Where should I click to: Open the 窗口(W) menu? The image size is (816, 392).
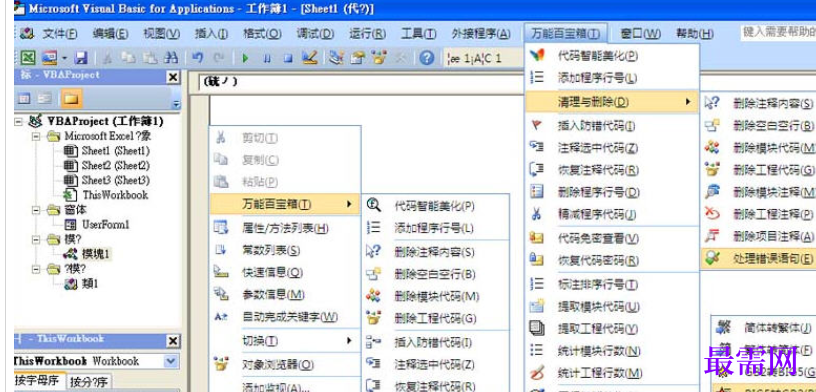pyautogui.click(x=640, y=34)
